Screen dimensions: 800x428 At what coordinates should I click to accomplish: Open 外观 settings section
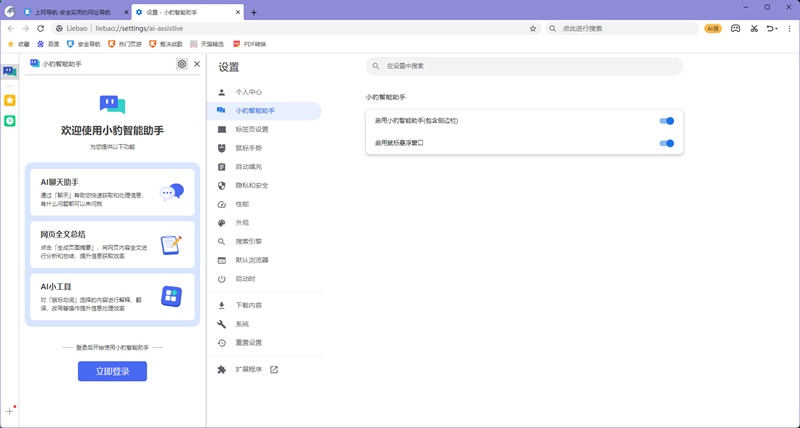click(242, 223)
